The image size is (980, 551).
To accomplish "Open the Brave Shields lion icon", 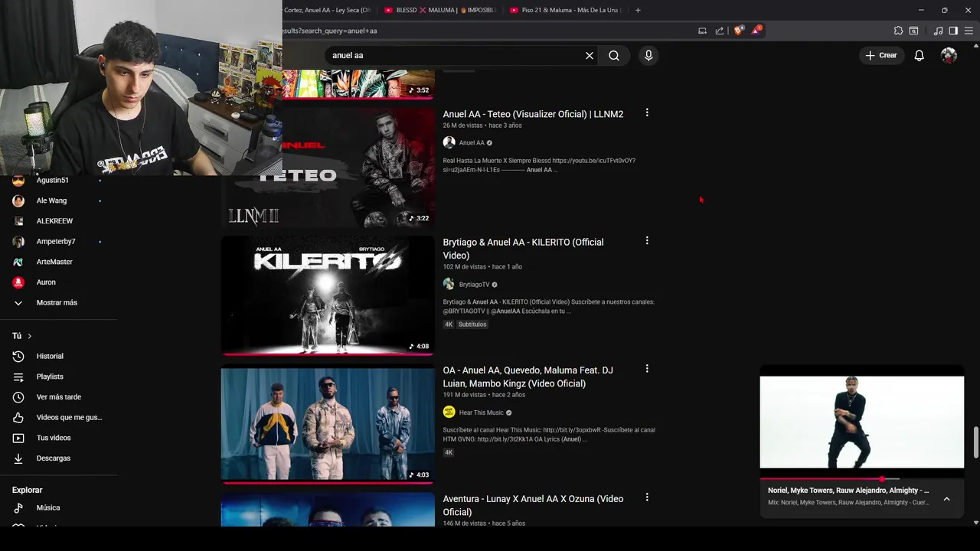I will 738,31.
